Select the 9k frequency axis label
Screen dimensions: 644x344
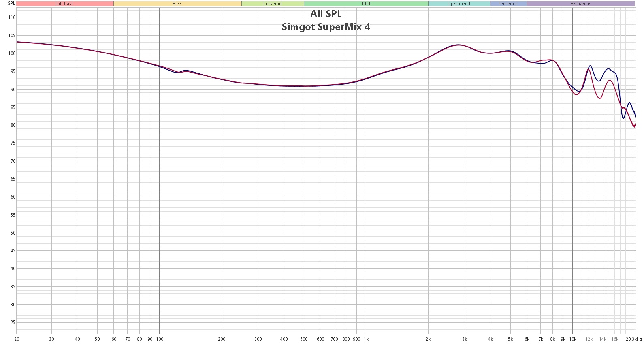tap(563, 339)
